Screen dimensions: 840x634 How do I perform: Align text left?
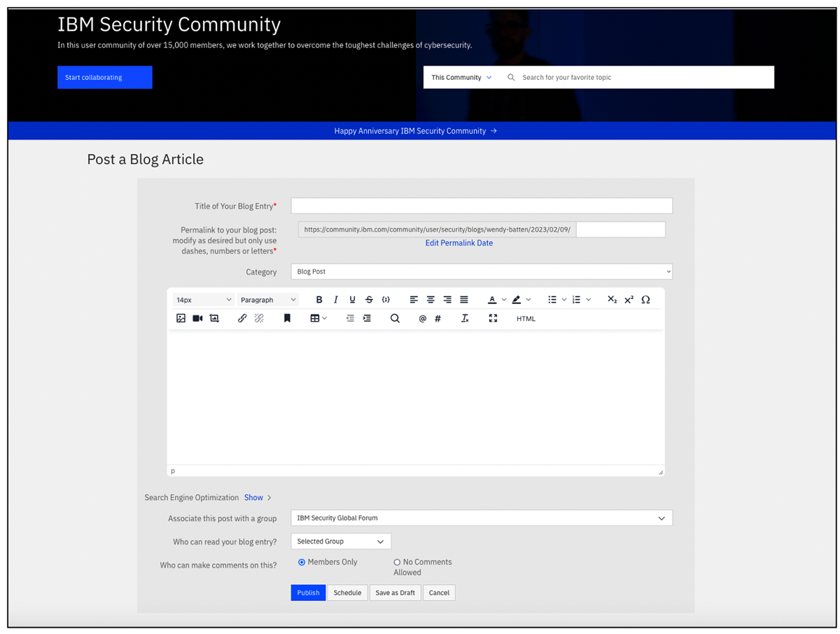click(x=414, y=300)
